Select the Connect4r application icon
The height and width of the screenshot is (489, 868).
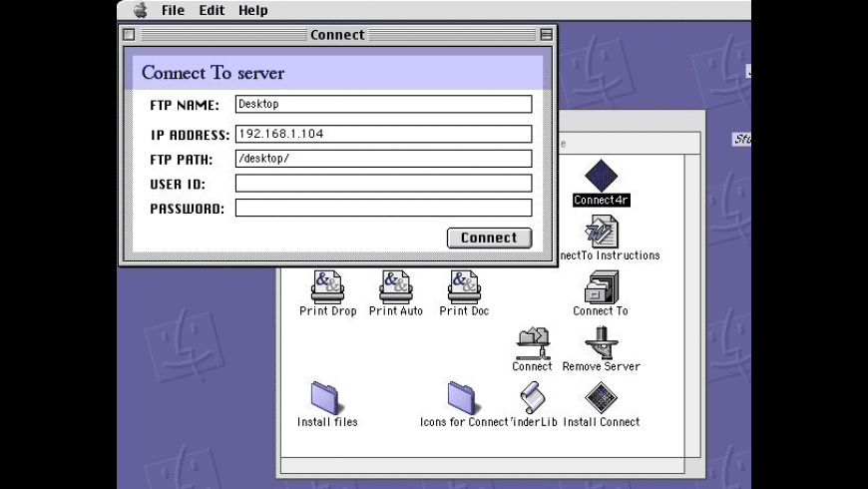tap(602, 176)
